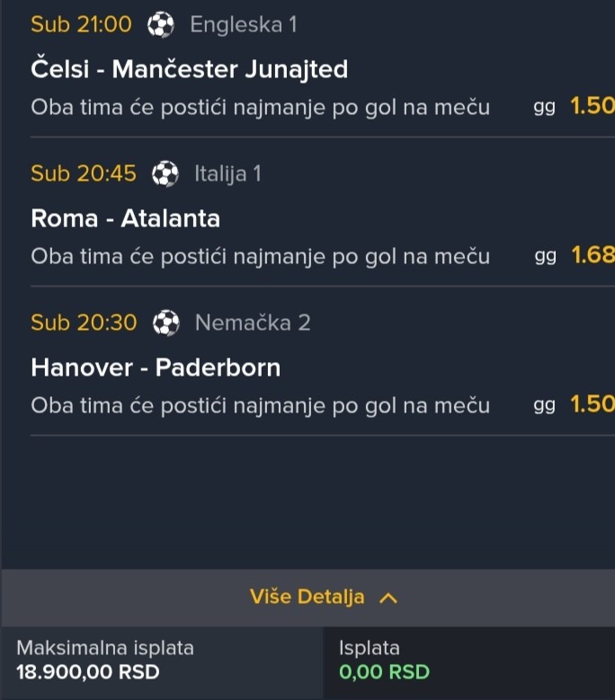
Task: Click the Sub 21:00 kickoff time
Action: 81,25
